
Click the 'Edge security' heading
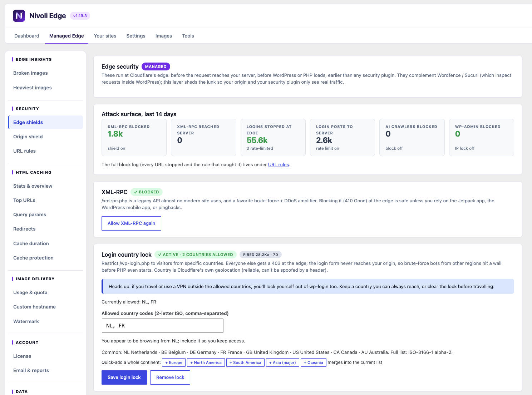pos(120,66)
